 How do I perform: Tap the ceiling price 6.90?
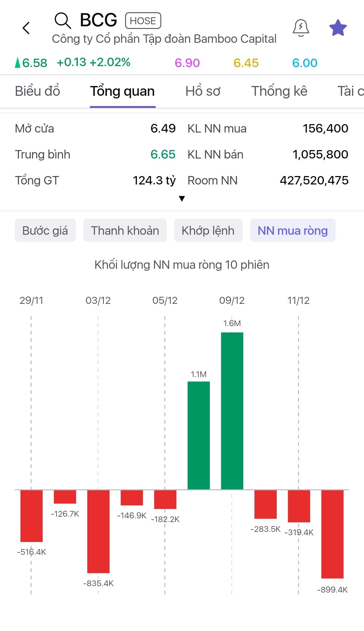[x=187, y=63]
